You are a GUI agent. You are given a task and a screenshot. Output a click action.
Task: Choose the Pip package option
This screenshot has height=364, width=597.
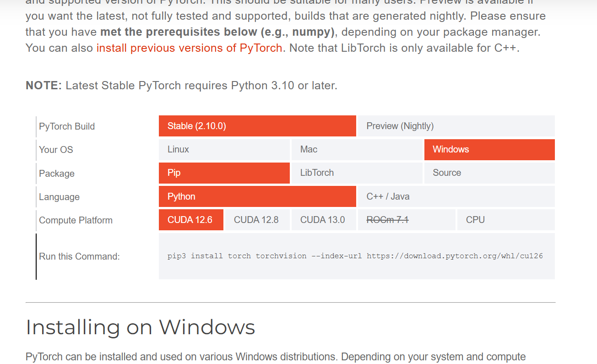tap(224, 173)
